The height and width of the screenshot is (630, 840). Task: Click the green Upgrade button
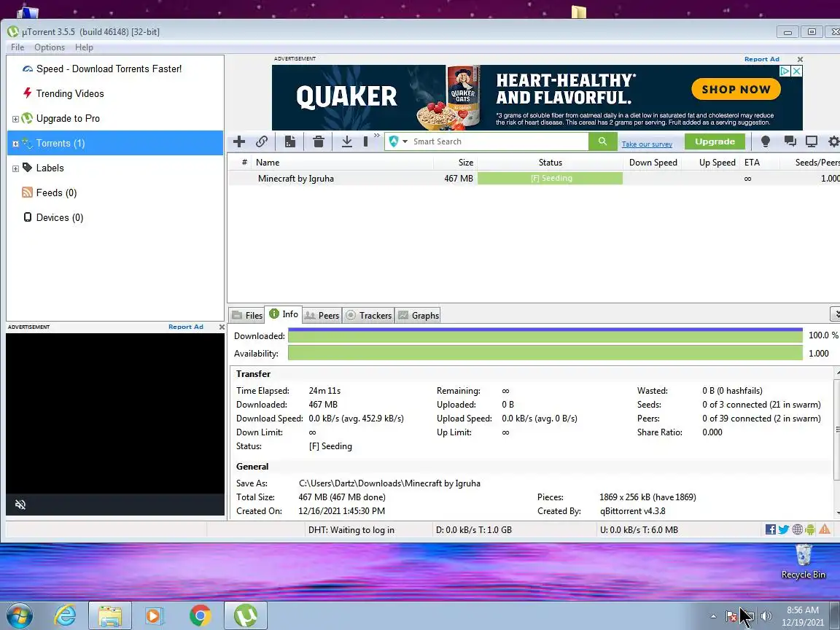tap(715, 141)
